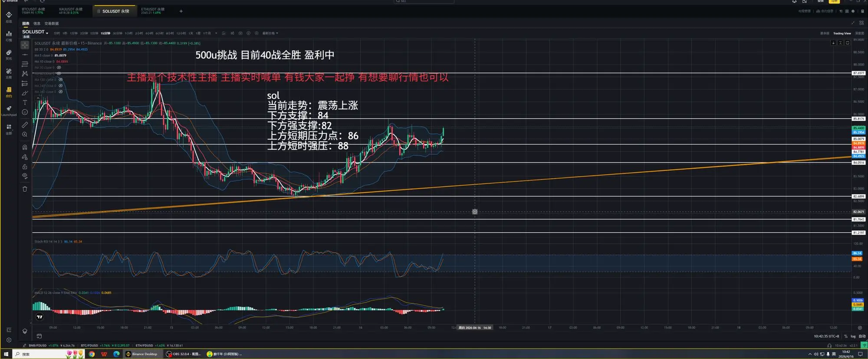
Task: Toggle the log price scale
Action: pos(853,336)
